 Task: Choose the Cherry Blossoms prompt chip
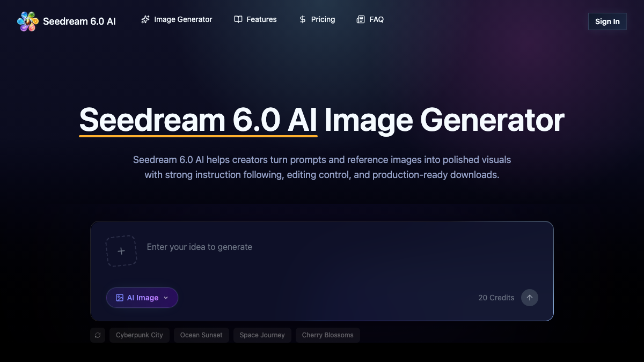(x=328, y=335)
